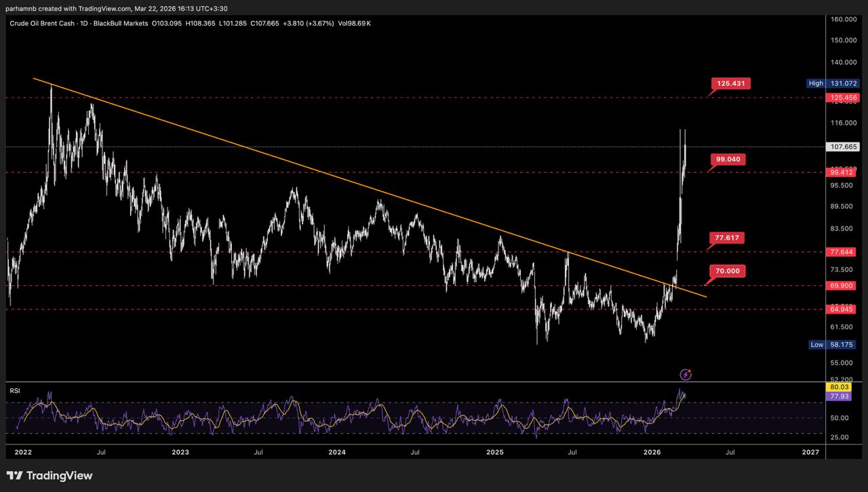Select the red 99.040 price callout
Screen dimensions: 868x492
pos(729,159)
